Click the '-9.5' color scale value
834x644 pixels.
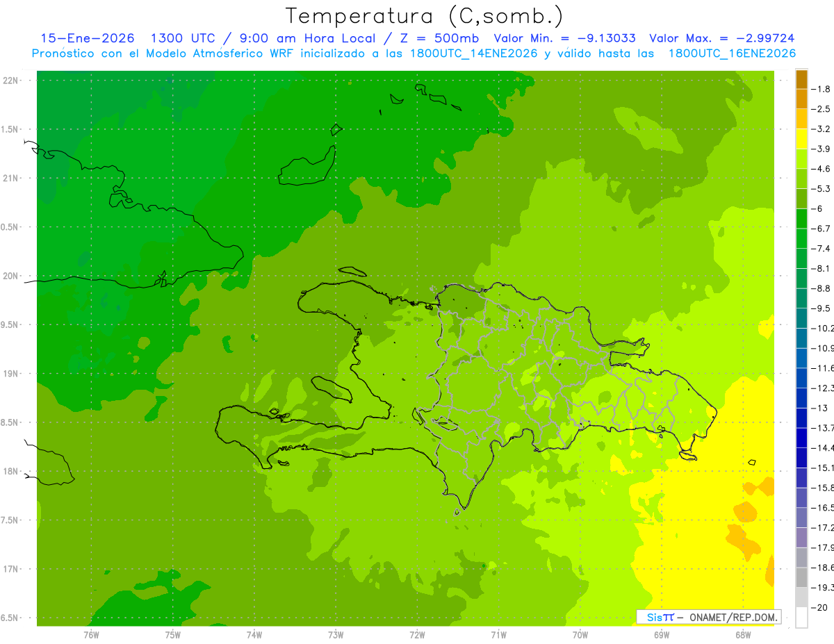821,308
